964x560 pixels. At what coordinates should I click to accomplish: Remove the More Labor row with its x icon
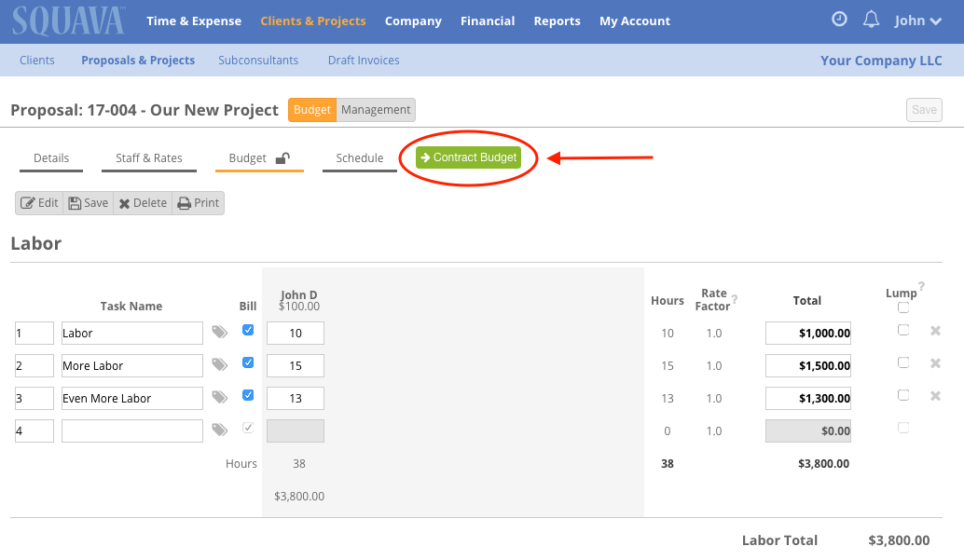point(935,362)
